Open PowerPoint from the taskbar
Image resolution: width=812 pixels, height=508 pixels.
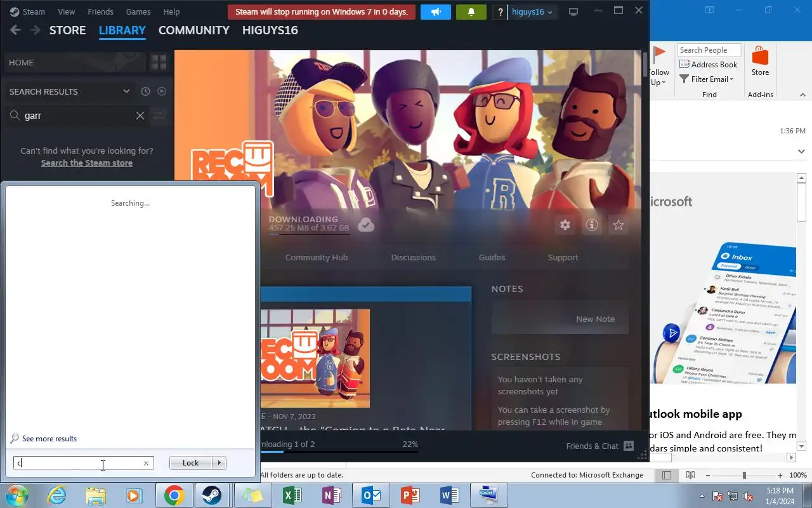[410, 495]
